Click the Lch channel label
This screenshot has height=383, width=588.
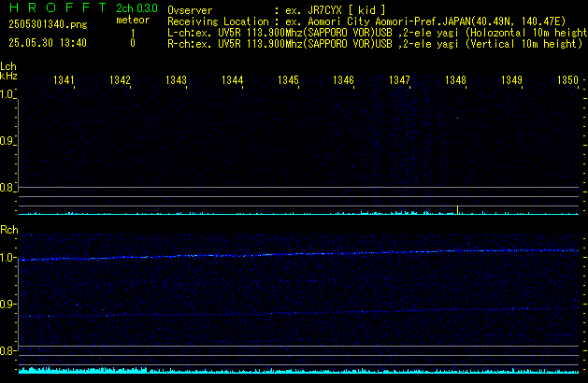8,66
